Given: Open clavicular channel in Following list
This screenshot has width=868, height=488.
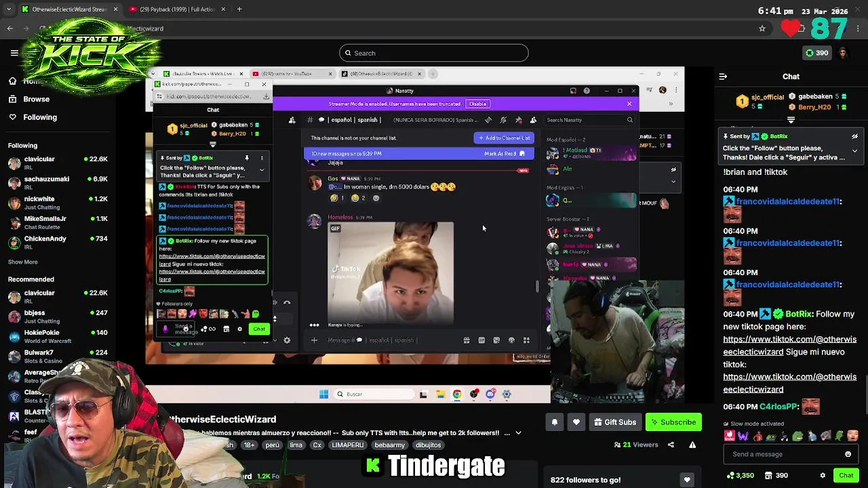Looking at the screenshot, I should (x=58, y=163).
